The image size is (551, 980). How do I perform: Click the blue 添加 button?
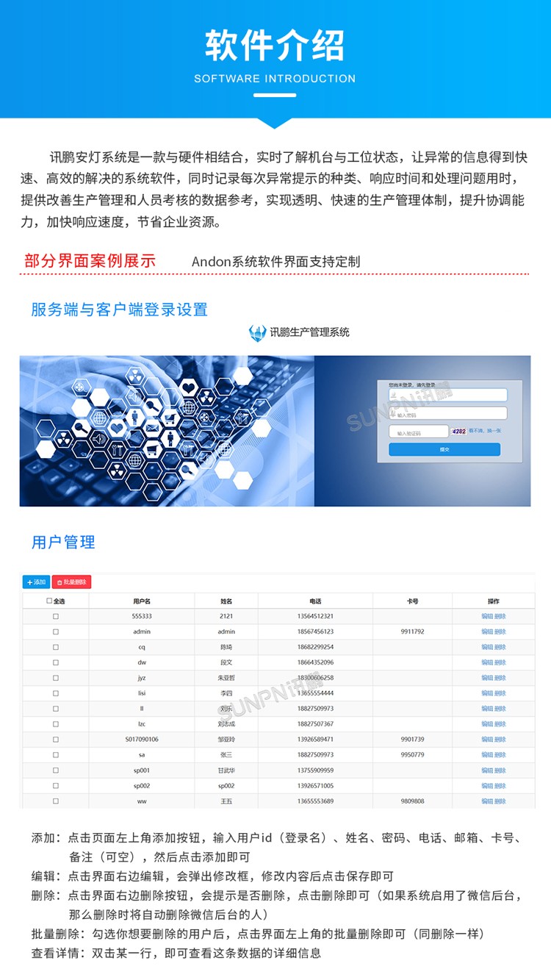pyautogui.click(x=35, y=582)
